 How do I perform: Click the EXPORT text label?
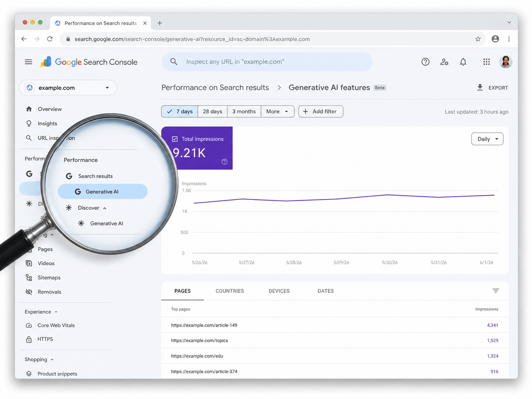click(x=498, y=88)
